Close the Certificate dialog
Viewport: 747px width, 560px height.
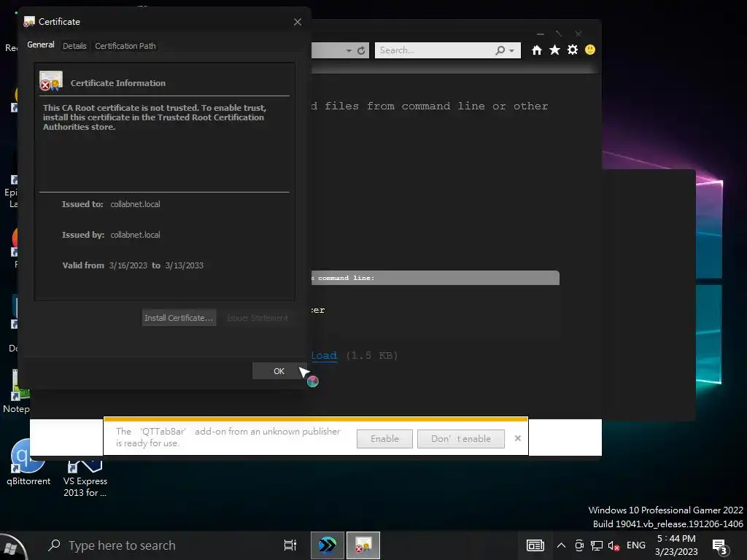coord(298,22)
